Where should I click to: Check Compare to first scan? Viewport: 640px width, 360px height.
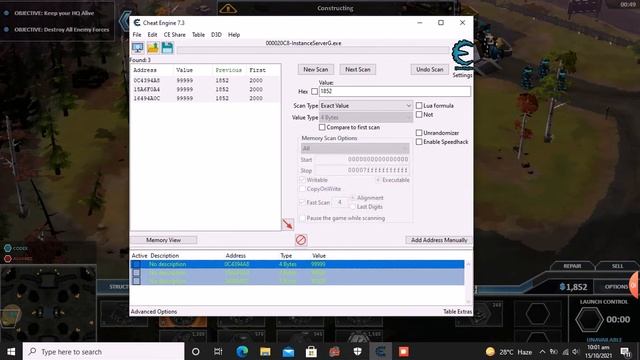coord(322,127)
